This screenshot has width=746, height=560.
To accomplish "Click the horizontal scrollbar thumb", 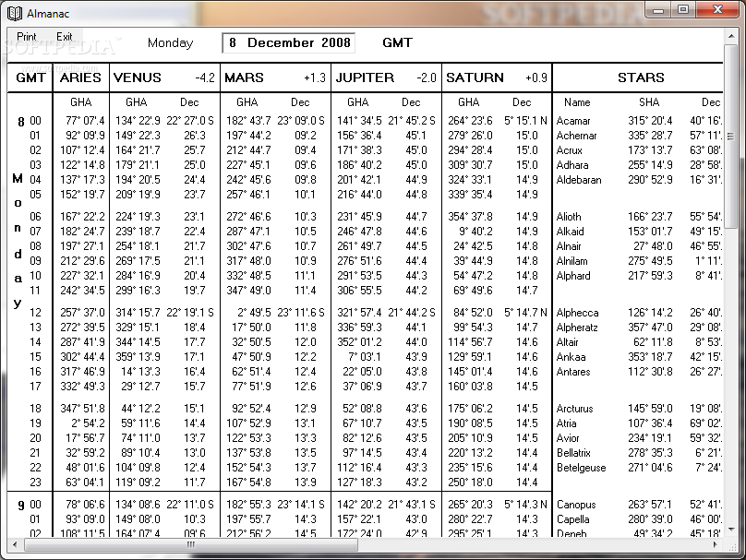I will pos(191,545).
